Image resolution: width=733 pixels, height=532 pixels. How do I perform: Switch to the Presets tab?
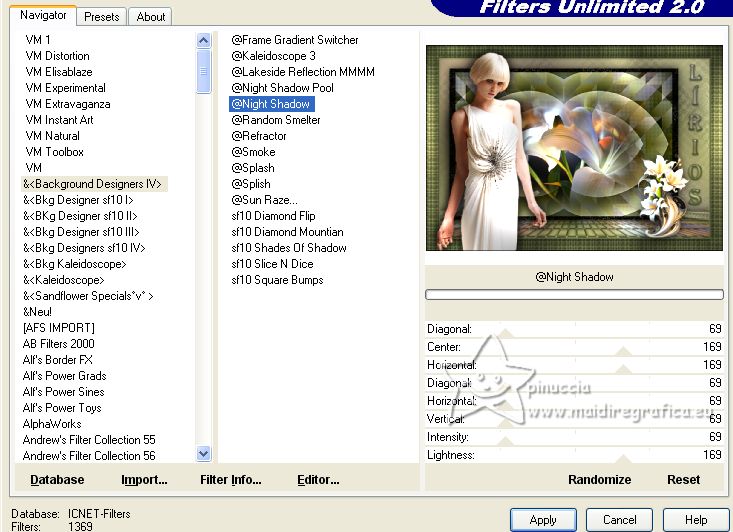coord(101,17)
